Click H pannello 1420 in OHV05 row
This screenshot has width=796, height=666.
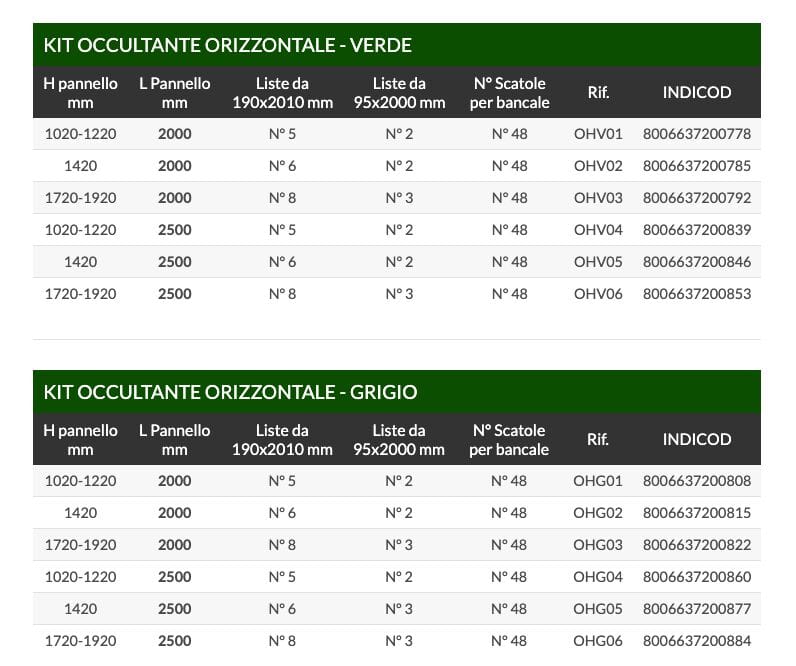(x=81, y=262)
